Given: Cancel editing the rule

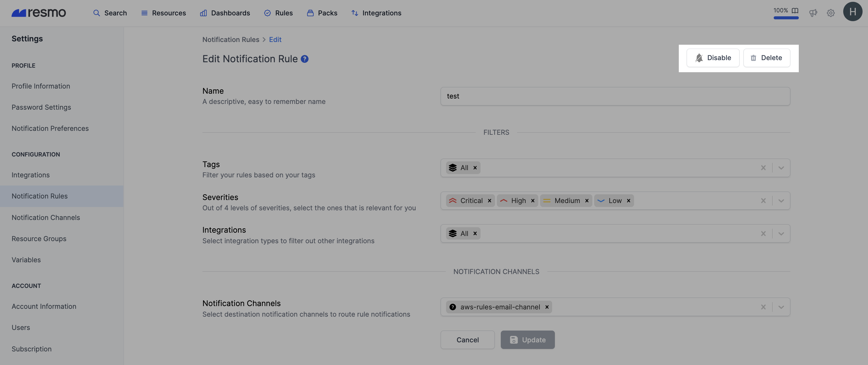Looking at the screenshot, I should pyautogui.click(x=467, y=340).
